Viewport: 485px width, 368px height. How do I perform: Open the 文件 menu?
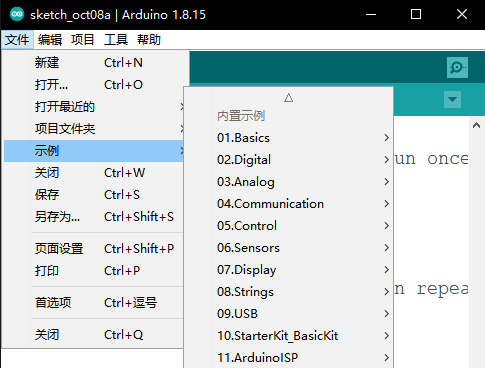click(x=17, y=40)
